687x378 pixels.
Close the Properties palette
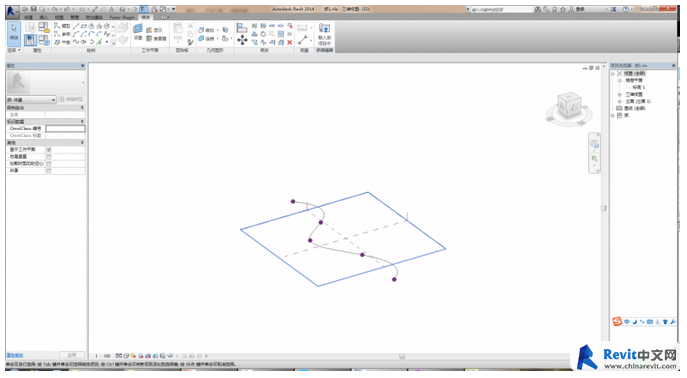pyautogui.click(x=83, y=66)
